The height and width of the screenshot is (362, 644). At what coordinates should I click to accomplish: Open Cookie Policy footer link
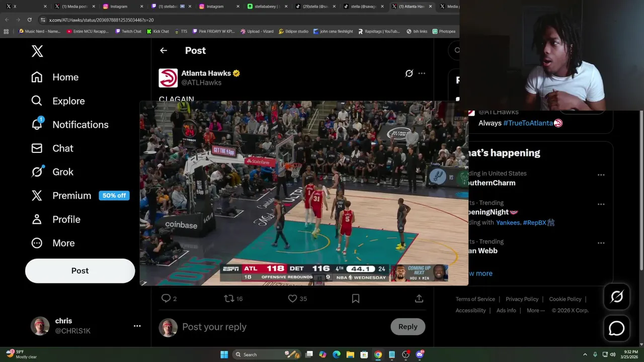click(x=565, y=299)
